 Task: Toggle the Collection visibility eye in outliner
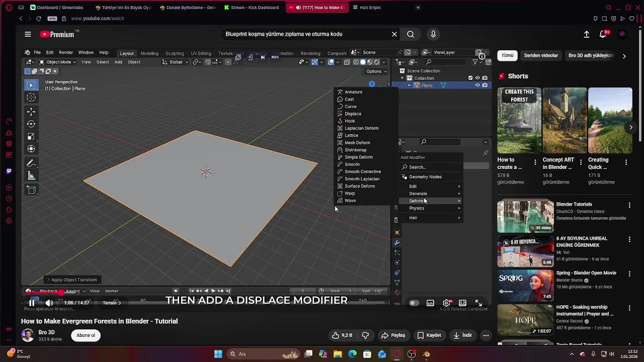click(x=477, y=78)
